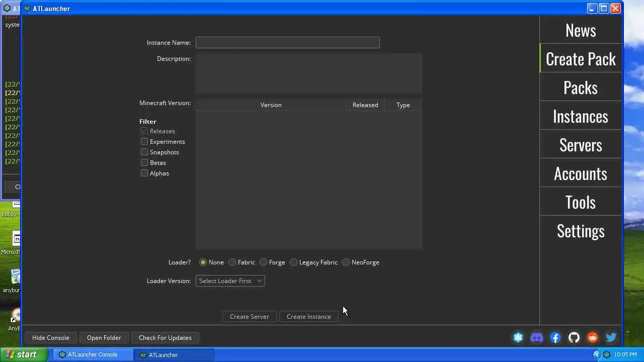
Task: Select the NeoForge loader radio button
Action: (346, 262)
